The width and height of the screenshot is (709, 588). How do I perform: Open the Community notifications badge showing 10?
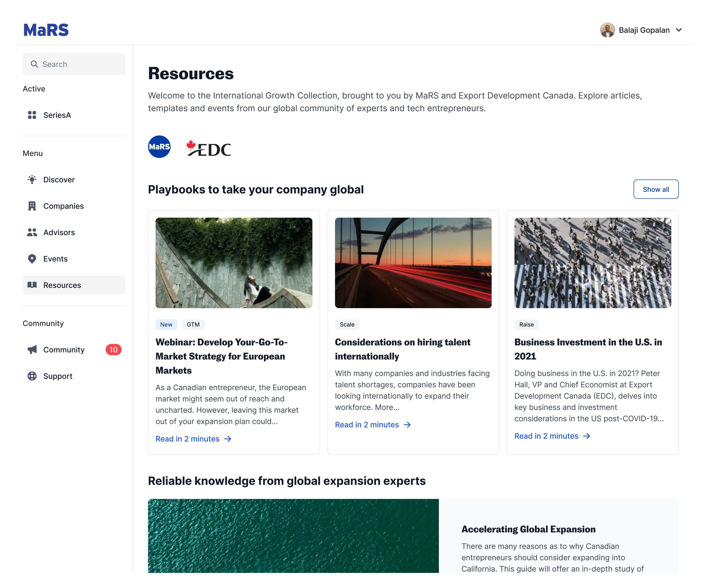(113, 350)
